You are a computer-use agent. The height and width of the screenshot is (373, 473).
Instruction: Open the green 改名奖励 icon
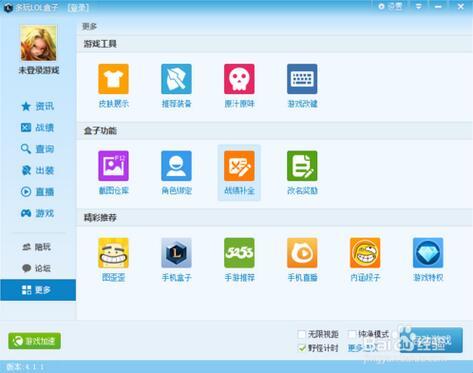[302, 166]
